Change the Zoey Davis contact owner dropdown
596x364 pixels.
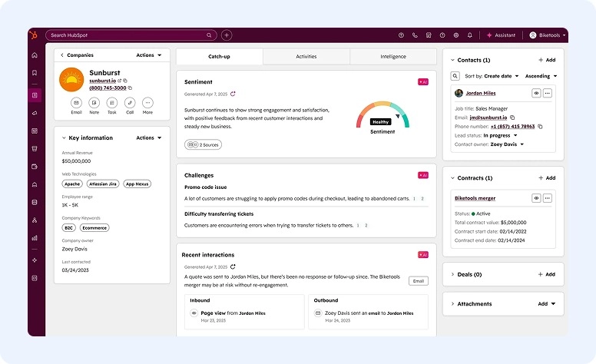pyautogui.click(x=507, y=144)
